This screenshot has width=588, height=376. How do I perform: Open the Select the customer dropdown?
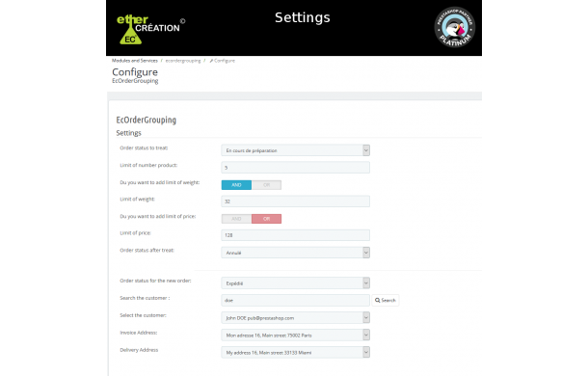click(296, 317)
